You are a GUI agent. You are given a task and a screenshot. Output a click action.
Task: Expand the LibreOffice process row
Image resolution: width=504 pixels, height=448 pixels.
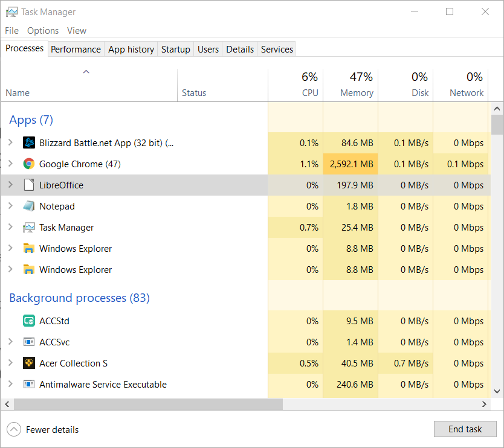click(x=10, y=185)
